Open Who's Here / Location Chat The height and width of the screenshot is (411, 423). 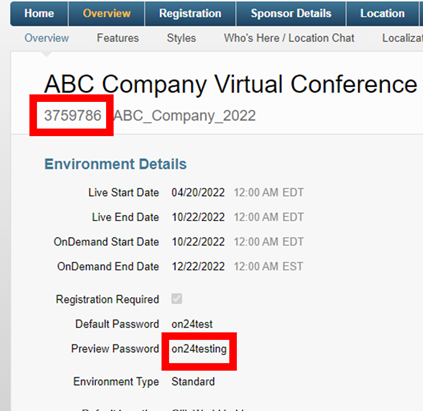(x=289, y=38)
